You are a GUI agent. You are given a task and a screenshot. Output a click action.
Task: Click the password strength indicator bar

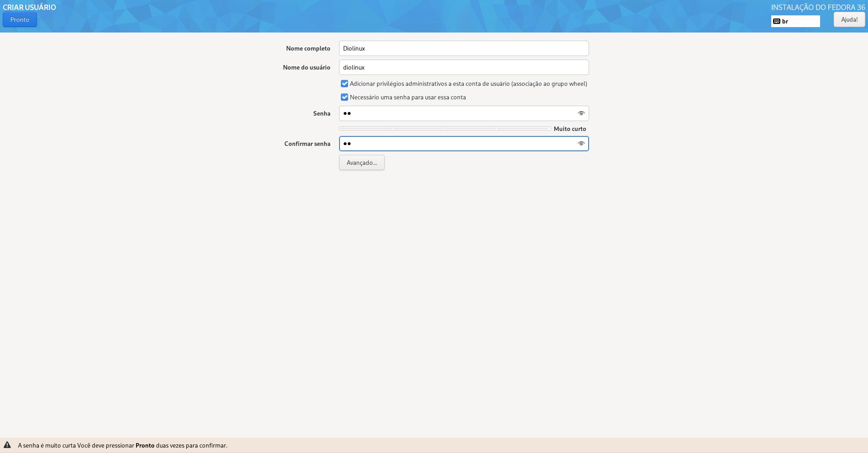click(445, 128)
